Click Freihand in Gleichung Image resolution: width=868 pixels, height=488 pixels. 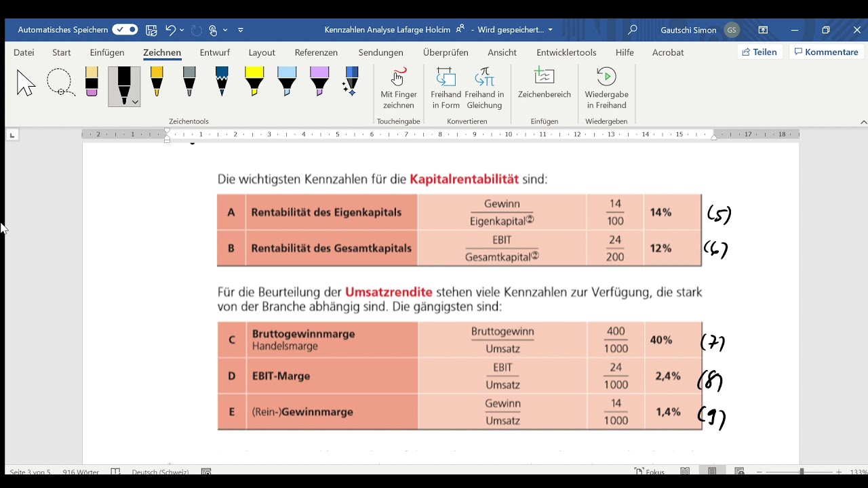point(484,88)
